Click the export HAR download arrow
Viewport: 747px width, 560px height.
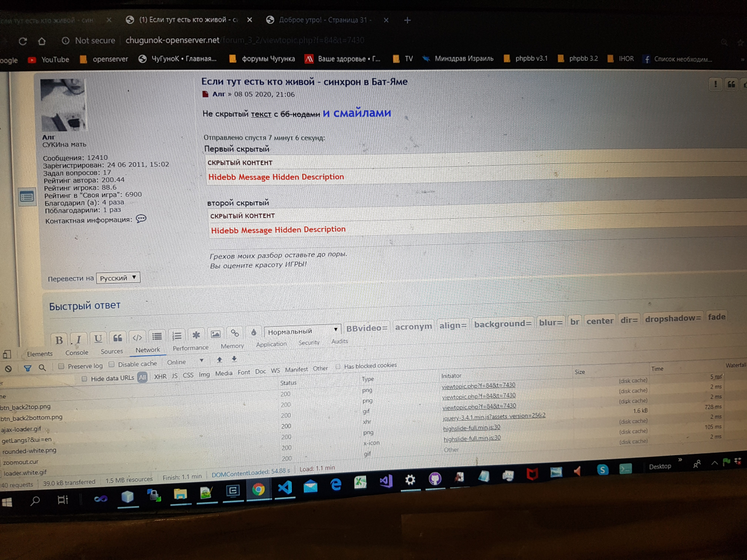point(234,359)
